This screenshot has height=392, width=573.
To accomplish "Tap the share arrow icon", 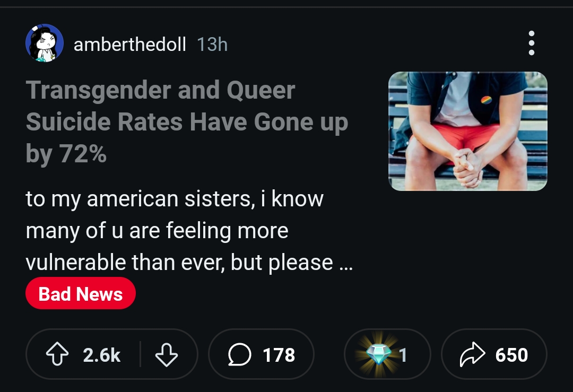I will (x=472, y=355).
